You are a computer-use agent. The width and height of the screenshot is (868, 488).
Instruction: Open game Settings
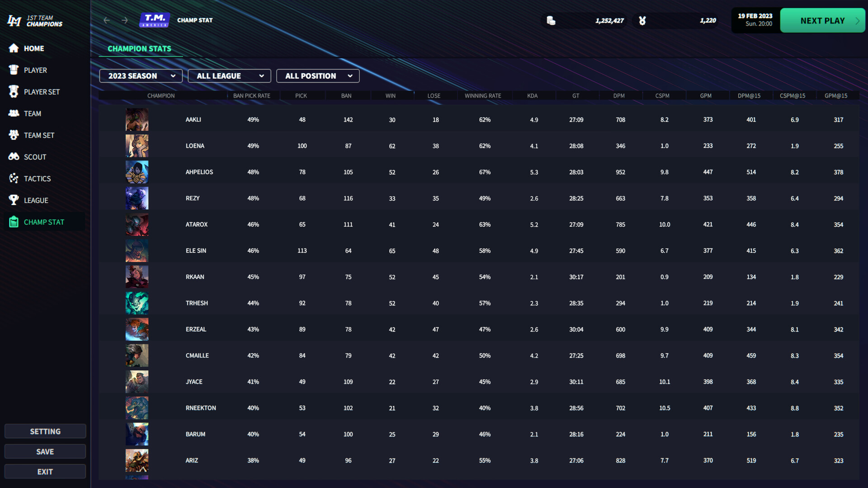45,431
